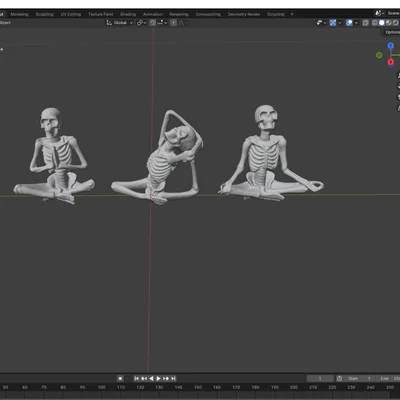Play animation in reverse

click(x=151, y=378)
